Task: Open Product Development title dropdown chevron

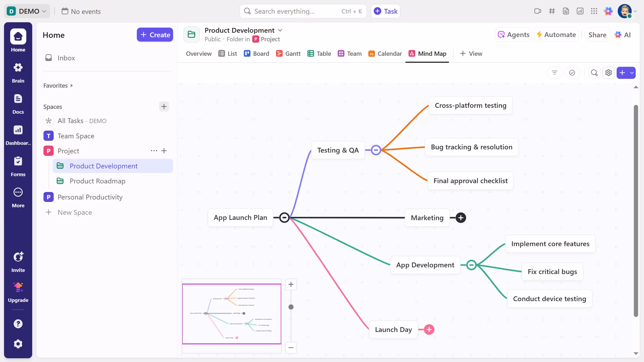Action: pos(280,30)
